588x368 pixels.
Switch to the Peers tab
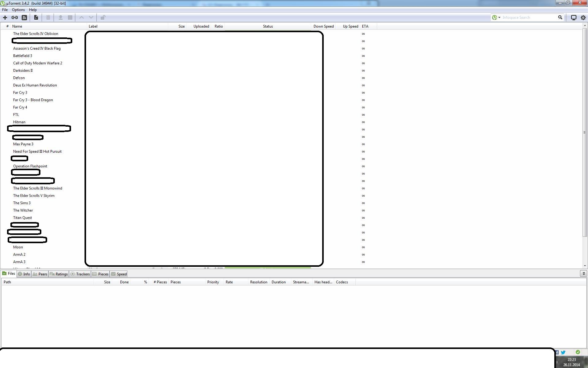(x=40, y=274)
